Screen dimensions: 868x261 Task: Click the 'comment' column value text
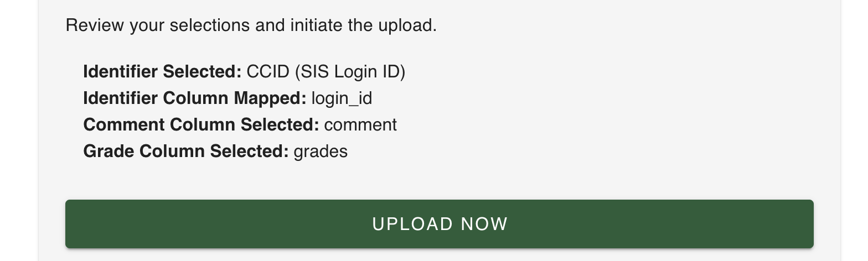point(360,125)
